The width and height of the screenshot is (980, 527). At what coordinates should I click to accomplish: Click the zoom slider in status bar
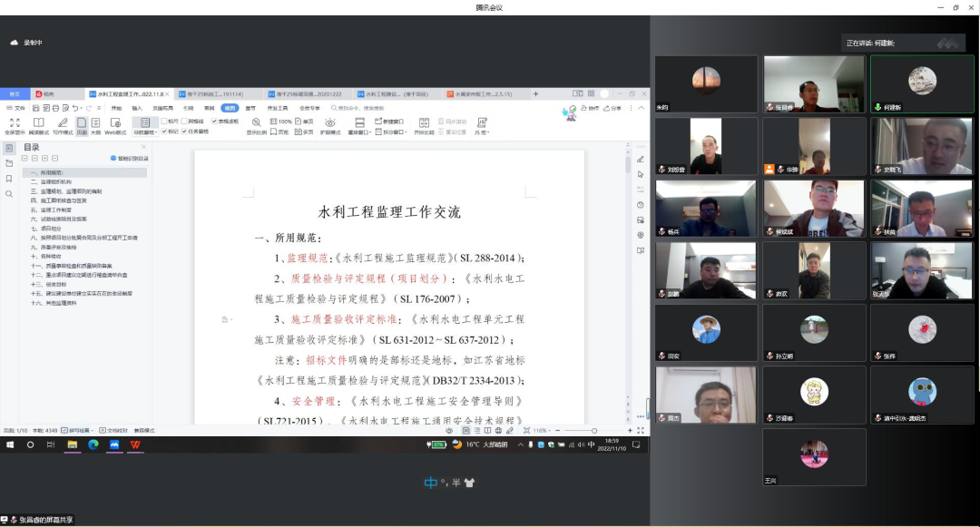(x=594, y=430)
